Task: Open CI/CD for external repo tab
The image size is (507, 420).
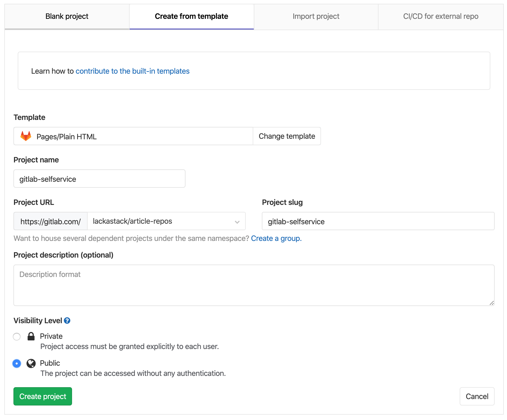Action: 441,16
